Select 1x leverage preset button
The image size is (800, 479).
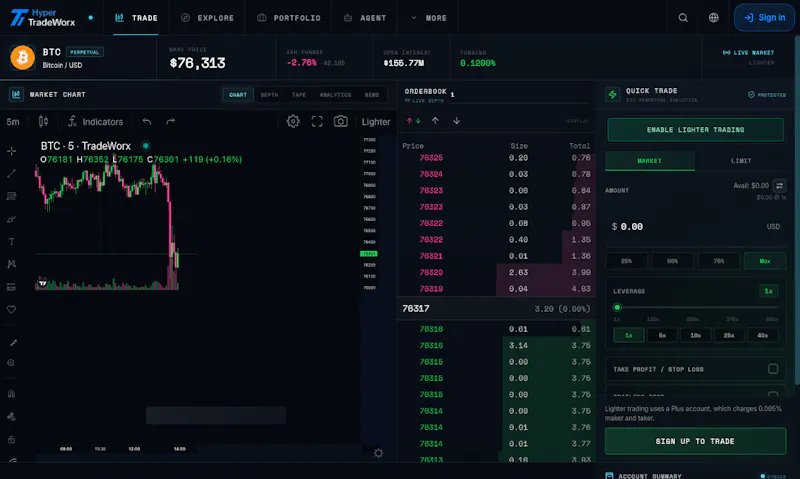pyautogui.click(x=629, y=336)
